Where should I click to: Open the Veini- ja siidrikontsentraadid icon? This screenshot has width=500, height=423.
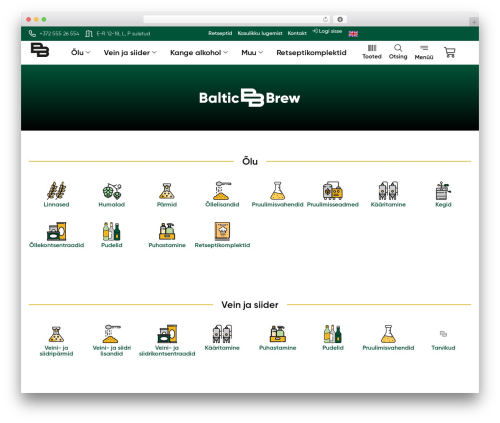click(x=167, y=334)
